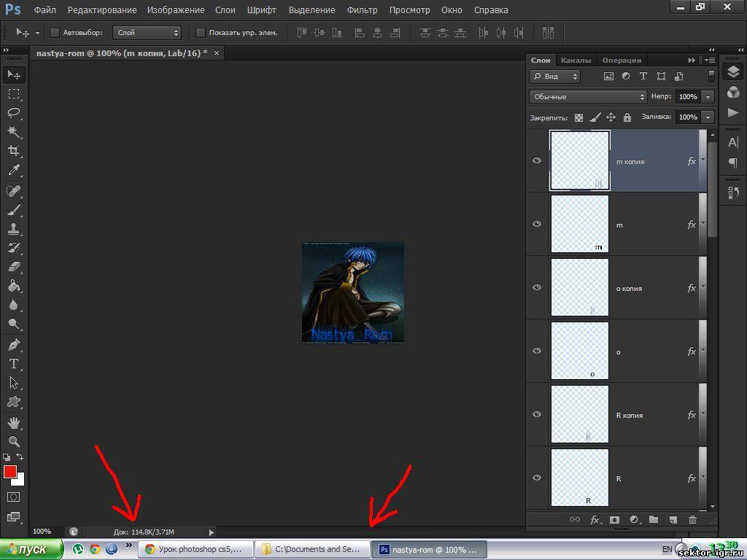This screenshot has width=747, height=560.
Task: Add a layer style with fx button
Action: click(595, 519)
